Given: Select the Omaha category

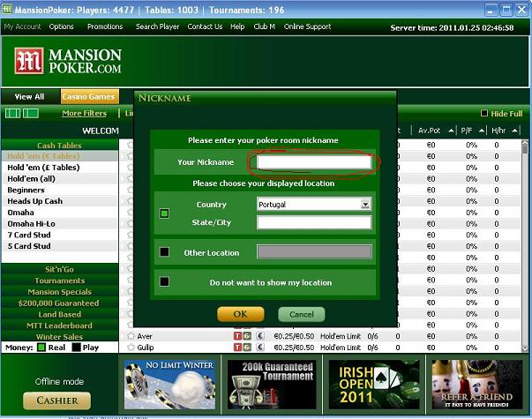Looking at the screenshot, I should [60, 213].
